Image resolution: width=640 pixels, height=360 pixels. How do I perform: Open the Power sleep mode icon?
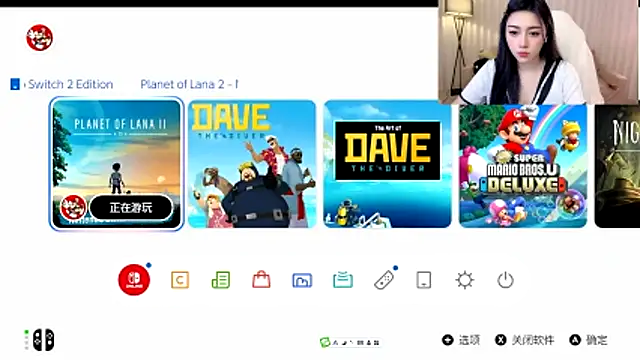click(x=505, y=280)
